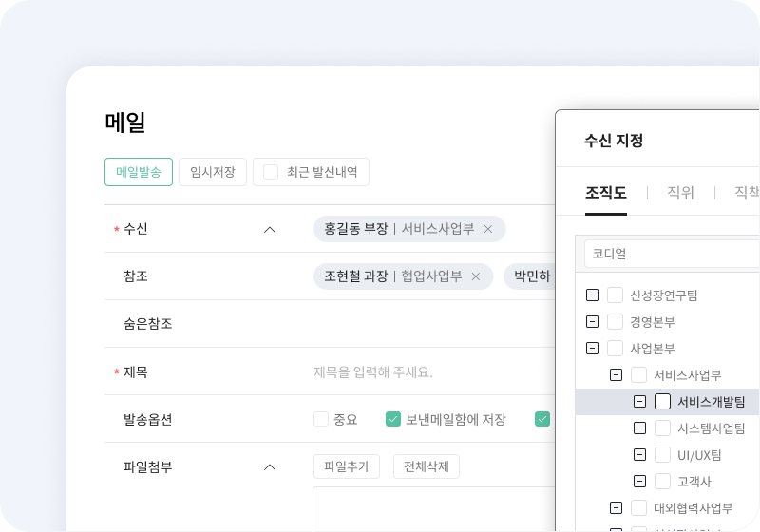This screenshot has width=760, height=532.
Task: Open the 조직도 tab
Action: pos(605,193)
